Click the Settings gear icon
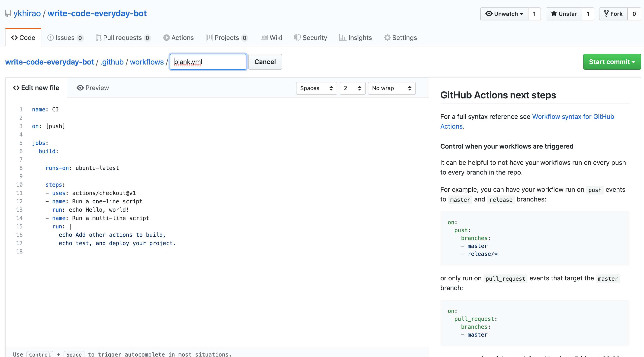This screenshot has width=644, height=357. coord(387,38)
